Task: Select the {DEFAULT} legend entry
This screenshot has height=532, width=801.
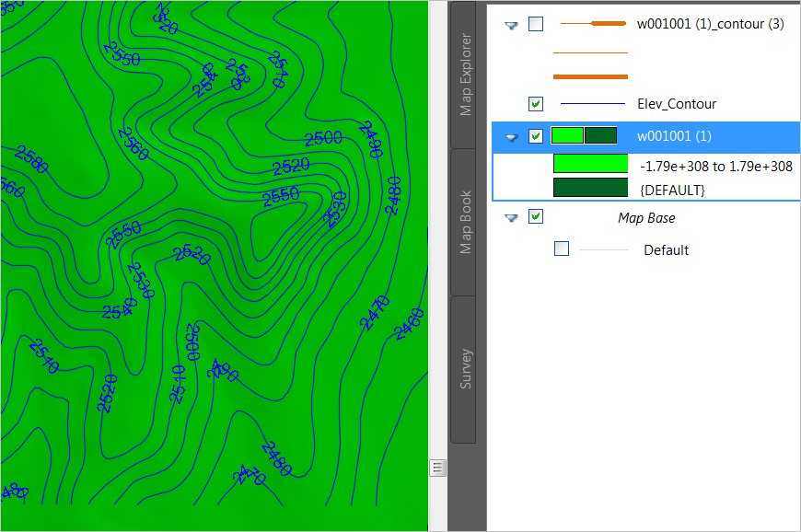Action: pos(675,189)
